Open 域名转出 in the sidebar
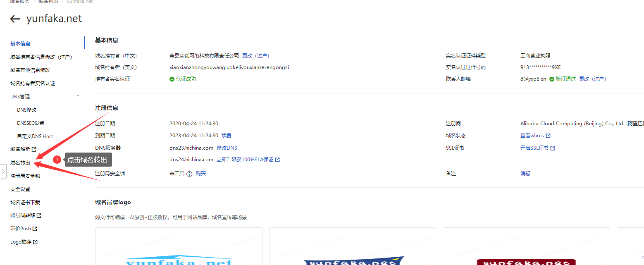Image resolution: width=644 pixels, height=265 pixels. (x=20, y=163)
